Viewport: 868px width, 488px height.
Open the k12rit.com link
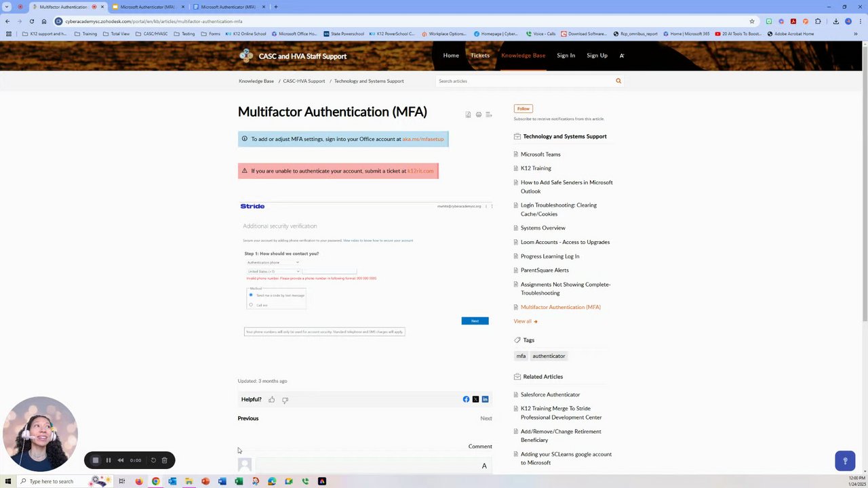420,171
